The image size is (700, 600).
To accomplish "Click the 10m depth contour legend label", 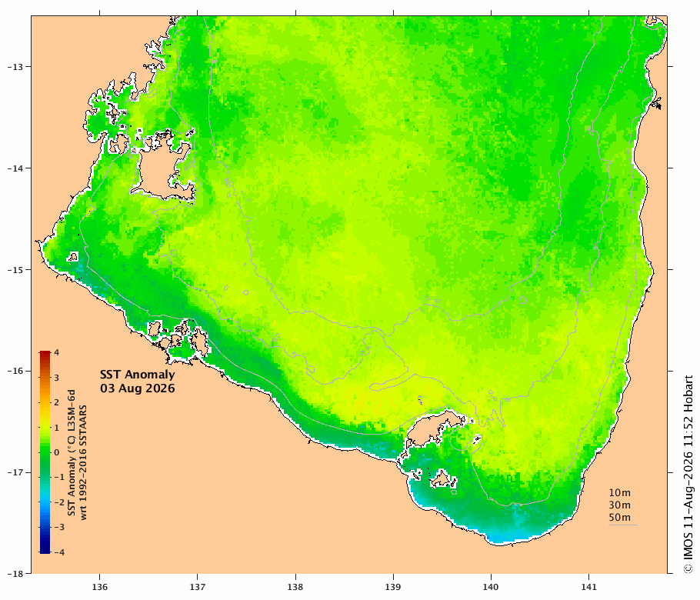I will [620, 493].
